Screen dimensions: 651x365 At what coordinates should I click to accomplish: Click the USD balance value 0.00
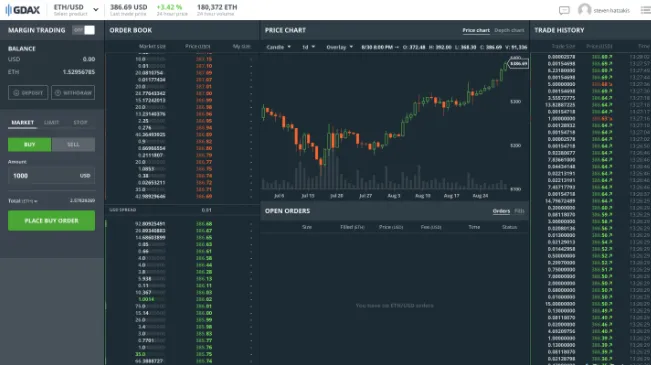coord(89,59)
